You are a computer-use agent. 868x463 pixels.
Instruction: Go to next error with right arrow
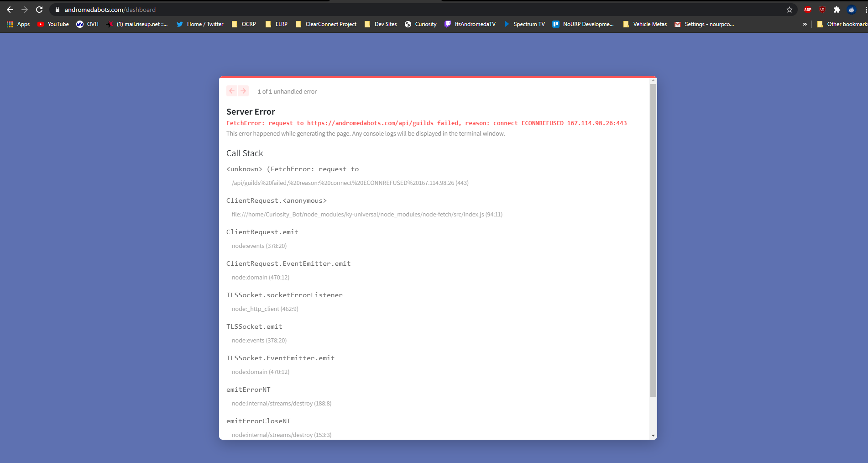click(x=243, y=91)
